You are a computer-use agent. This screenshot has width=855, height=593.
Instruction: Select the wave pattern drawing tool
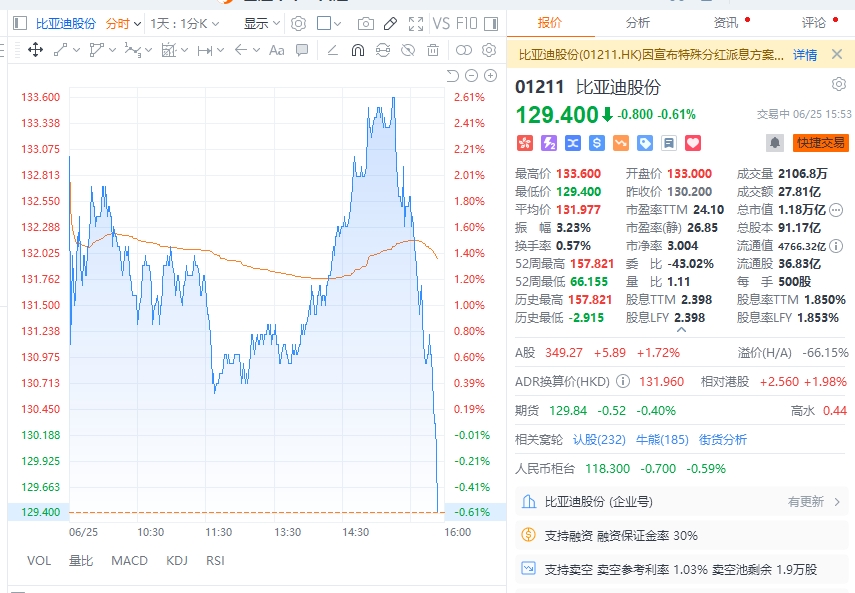click(133, 50)
